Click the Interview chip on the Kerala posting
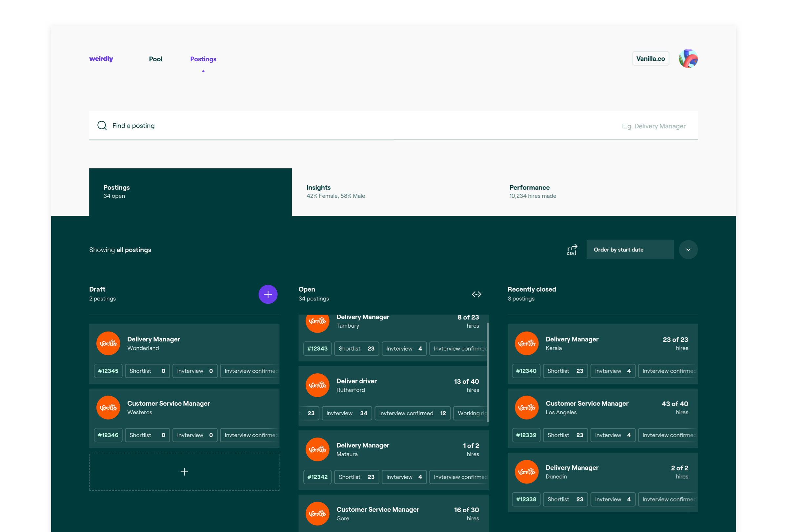Screen dimensions: 787x532 point(613,371)
